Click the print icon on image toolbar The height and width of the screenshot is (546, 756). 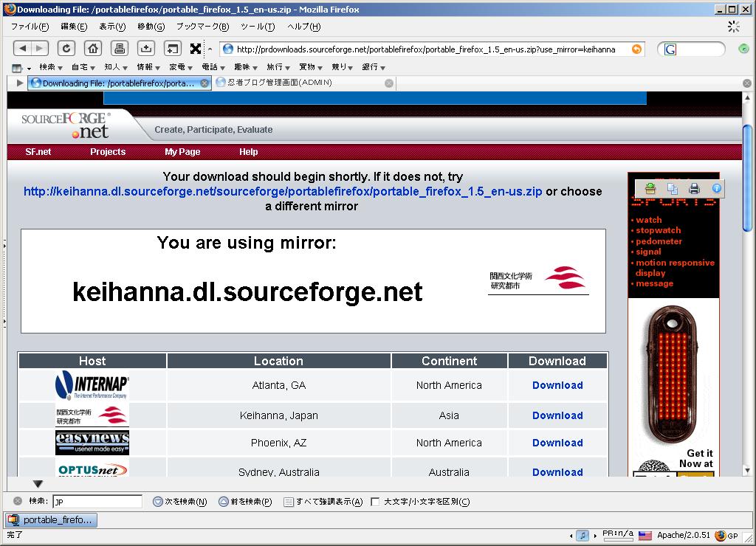pos(694,189)
